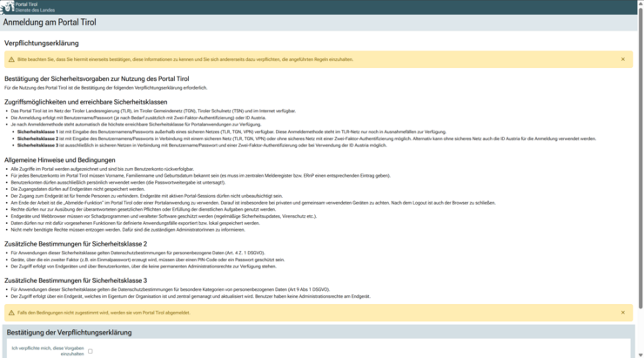Click the scrollbar up arrow

click(x=641, y=3)
